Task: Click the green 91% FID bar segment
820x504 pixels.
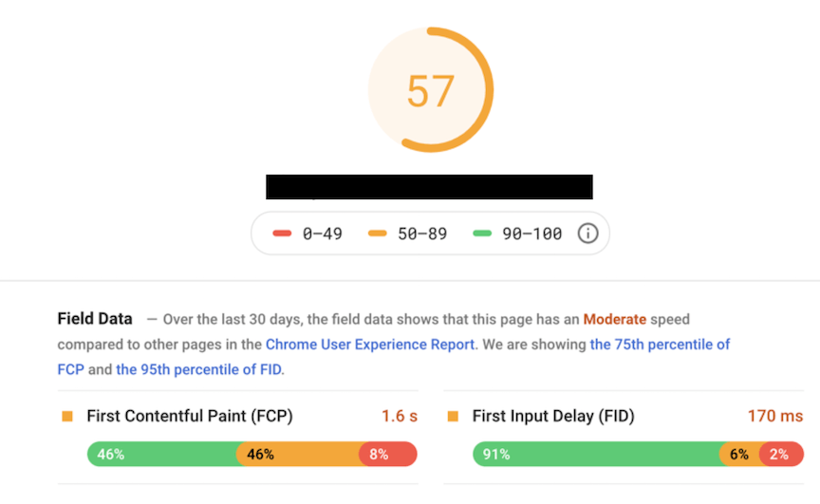Action: pos(595,455)
